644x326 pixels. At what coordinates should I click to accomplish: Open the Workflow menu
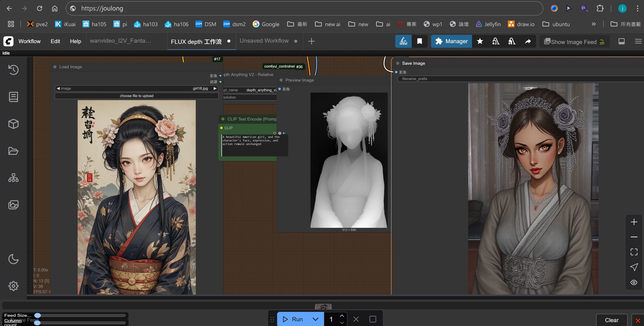click(30, 41)
